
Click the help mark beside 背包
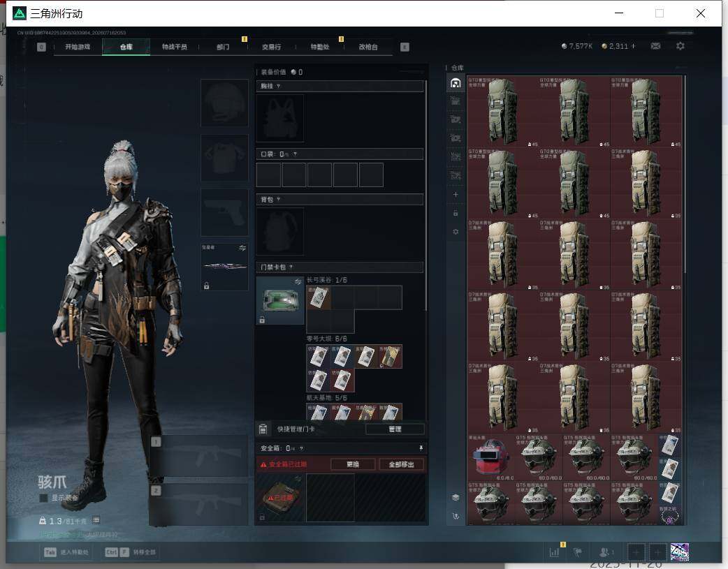tap(278, 199)
